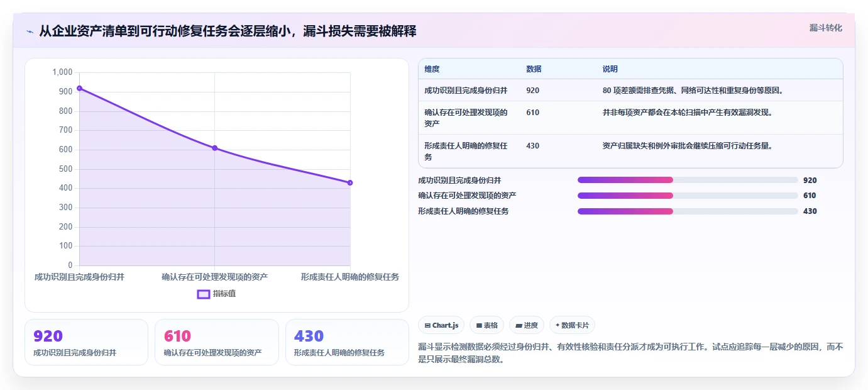This screenshot has width=868, height=390.
Task: Click the Chart.js chip
Action: [441, 325]
